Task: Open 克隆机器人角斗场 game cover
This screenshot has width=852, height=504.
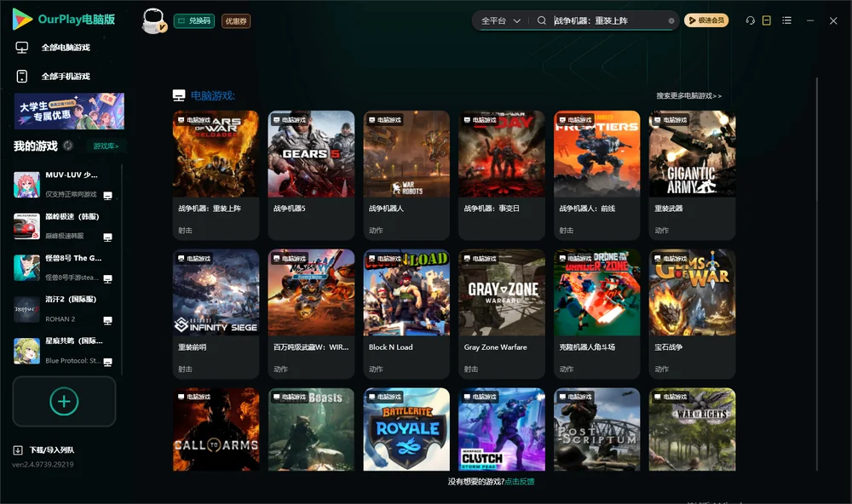Action: [x=596, y=292]
